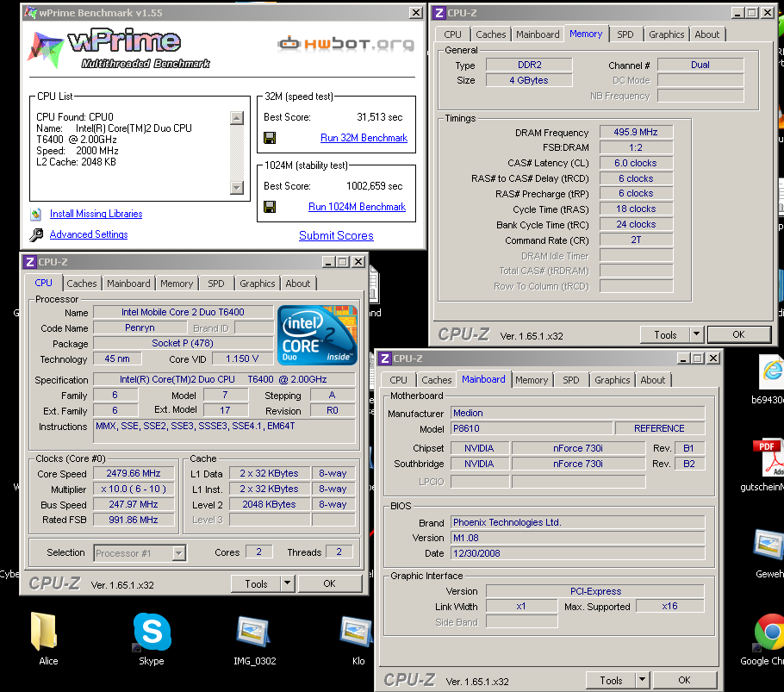Select the Klo image file icon
This screenshot has height=692, width=784.
[x=356, y=631]
